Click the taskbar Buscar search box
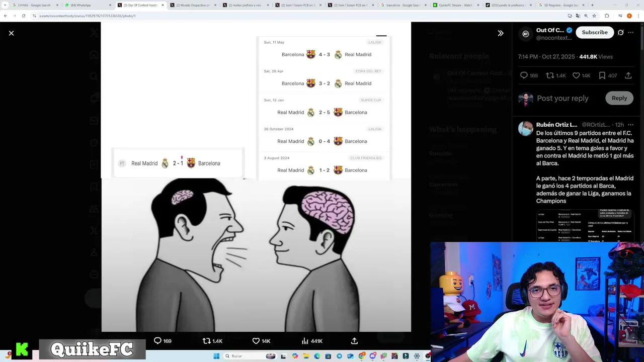This screenshot has width=644, height=362. [250, 356]
